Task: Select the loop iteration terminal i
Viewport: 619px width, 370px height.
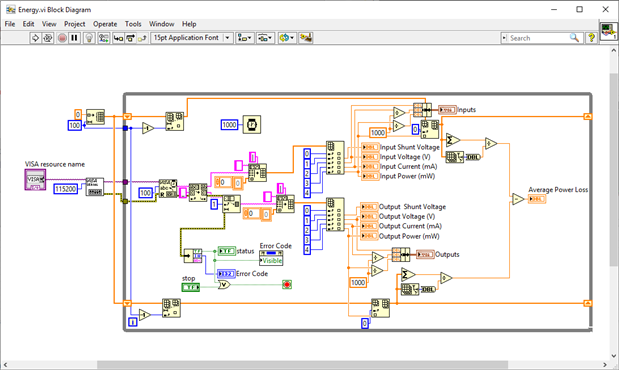Action: pyautogui.click(x=133, y=323)
